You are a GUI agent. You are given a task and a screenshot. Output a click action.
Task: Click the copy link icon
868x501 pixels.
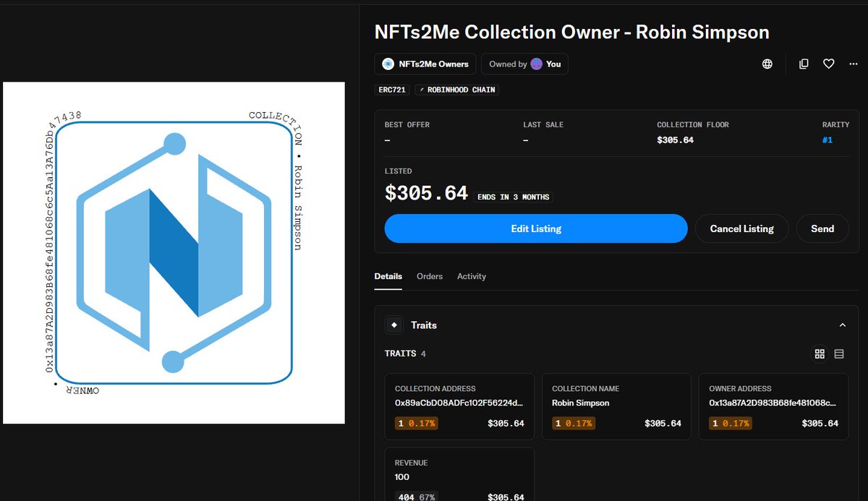pos(804,64)
